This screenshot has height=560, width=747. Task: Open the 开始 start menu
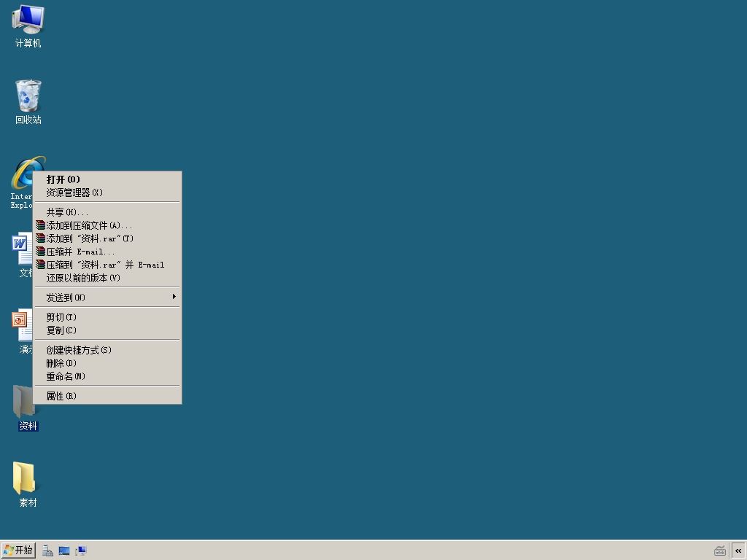[18, 551]
